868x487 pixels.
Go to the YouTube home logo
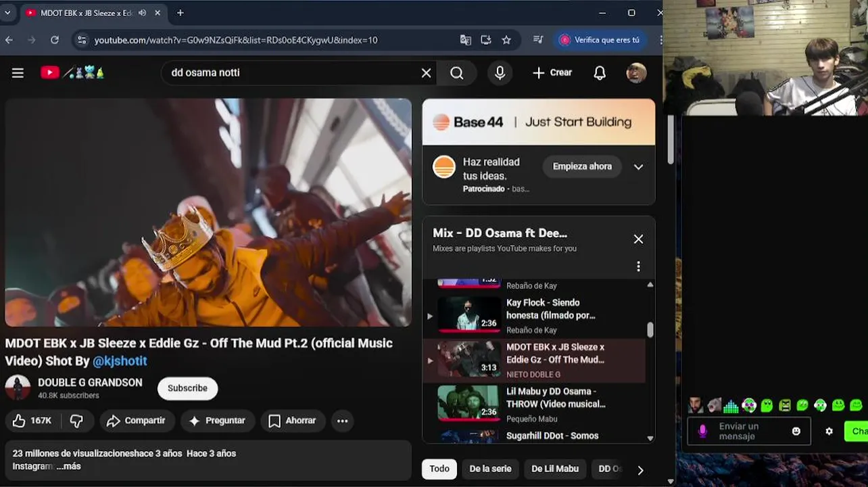(x=72, y=72)
